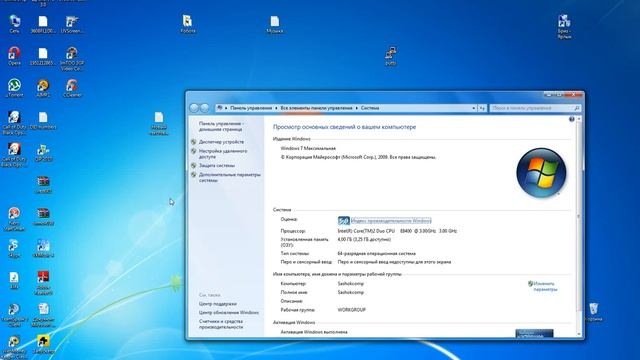Click the scrollbar down arrow in System window
The height and width of the screenshot is (360, 640).
pyautogui.click(x=578, y=334)
